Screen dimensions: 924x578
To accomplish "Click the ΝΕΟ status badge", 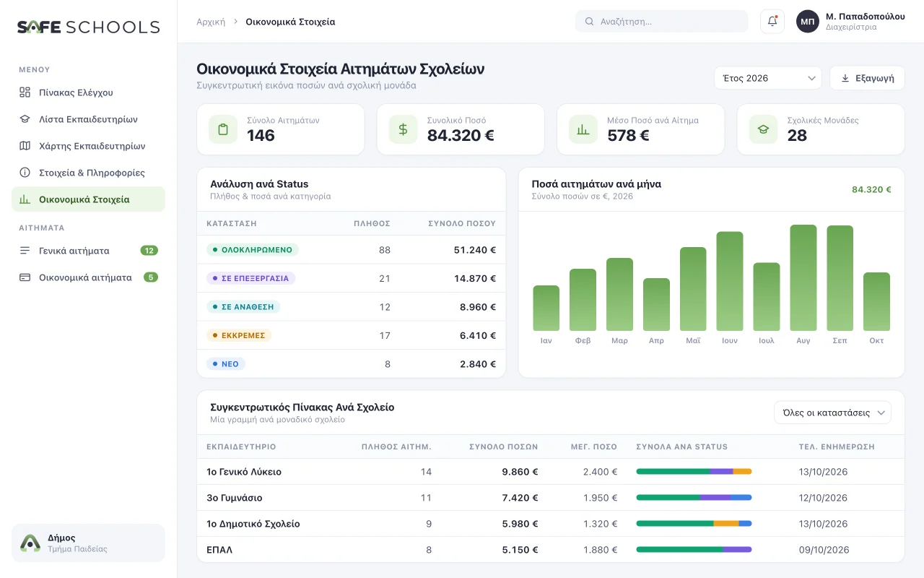I will 226,364.
